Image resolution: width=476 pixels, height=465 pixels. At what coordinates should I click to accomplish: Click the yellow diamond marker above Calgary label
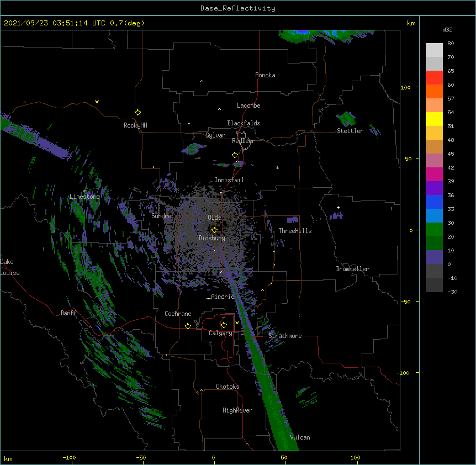tap(224, 325)
